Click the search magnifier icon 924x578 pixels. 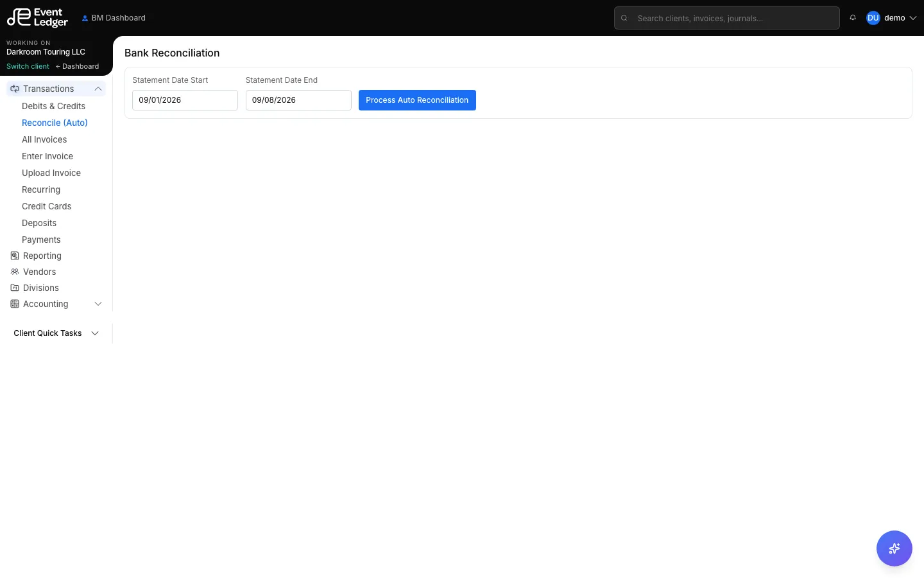pyautogui.click(x=624, y=18)
